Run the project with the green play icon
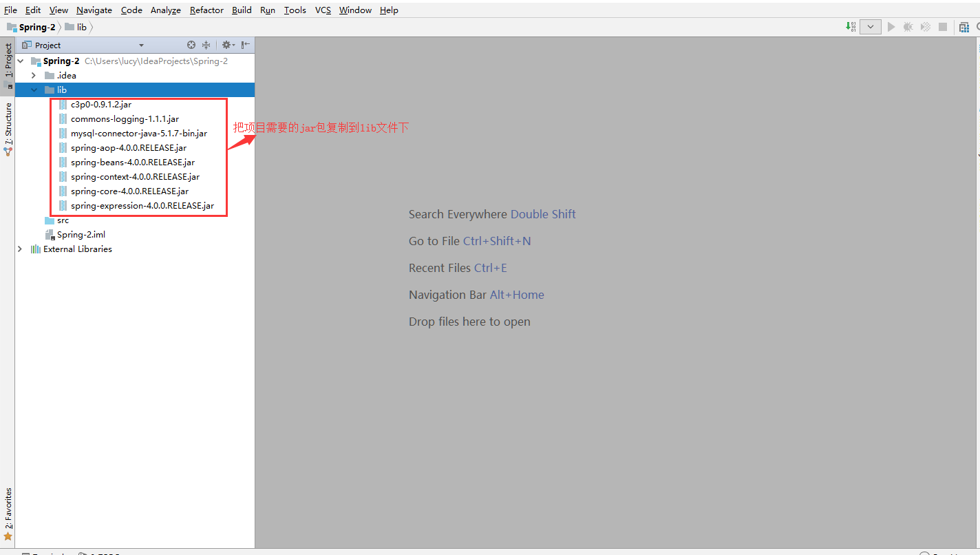The width and height of the screenshot is (980, 555). (891, 27)
